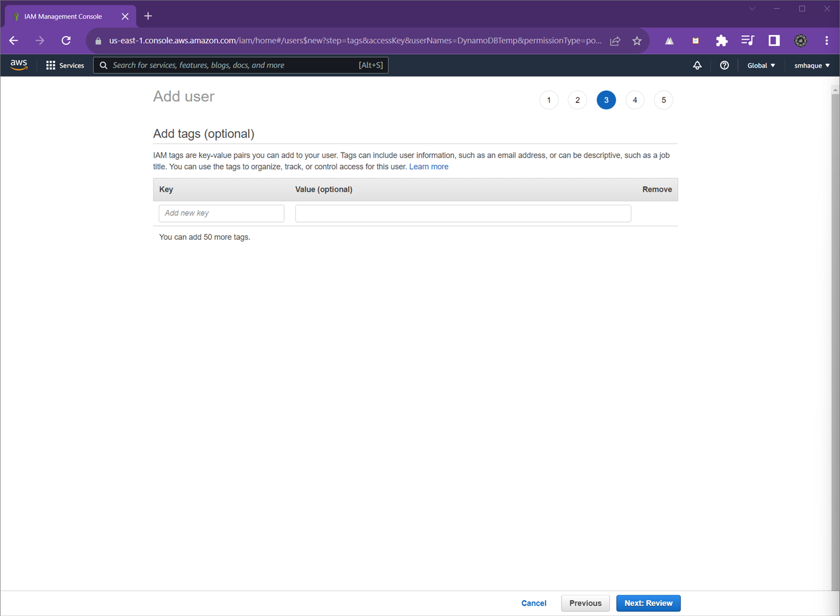840x616 pixels.
Task: Open the help question mark icon
Action: 724,66
